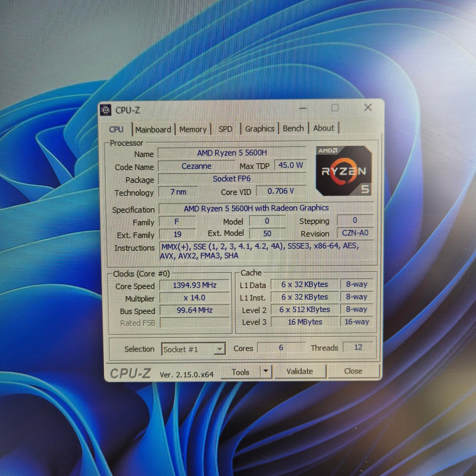Click the disabled maximize button of CPU-Z
The image size is (476, 476).
coord(335,108)
